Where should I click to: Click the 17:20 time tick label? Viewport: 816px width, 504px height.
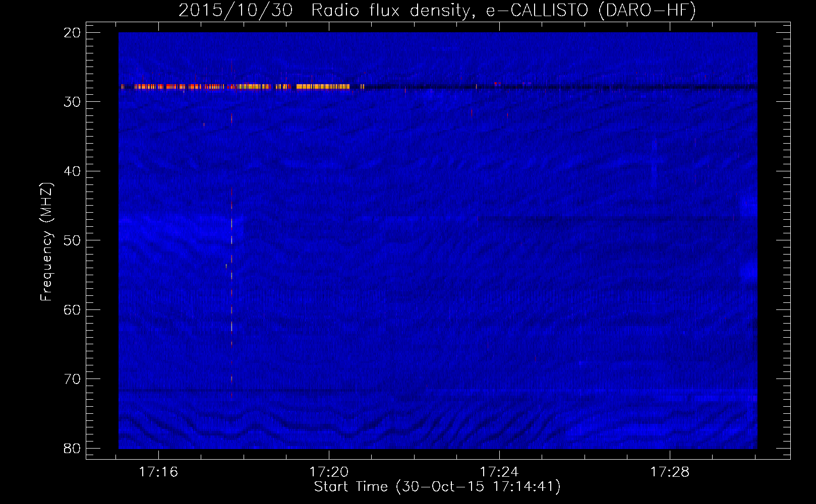click(329, 472)
